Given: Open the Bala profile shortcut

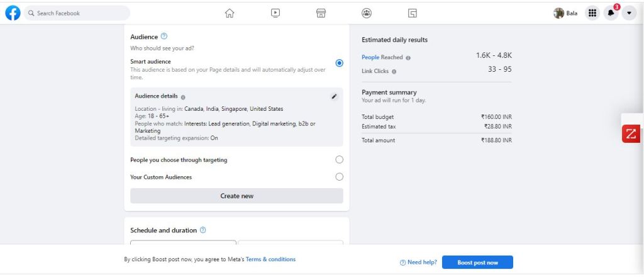Looking at the screenshot, I should click(565, 13).
